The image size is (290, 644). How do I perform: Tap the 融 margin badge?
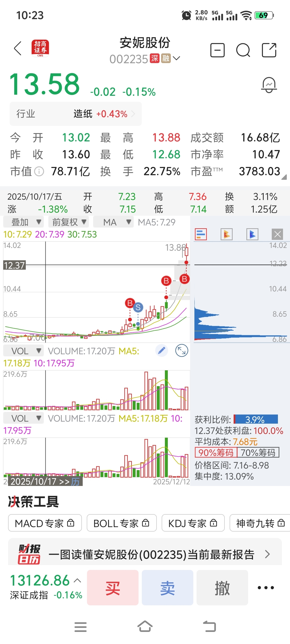(166, 58)
